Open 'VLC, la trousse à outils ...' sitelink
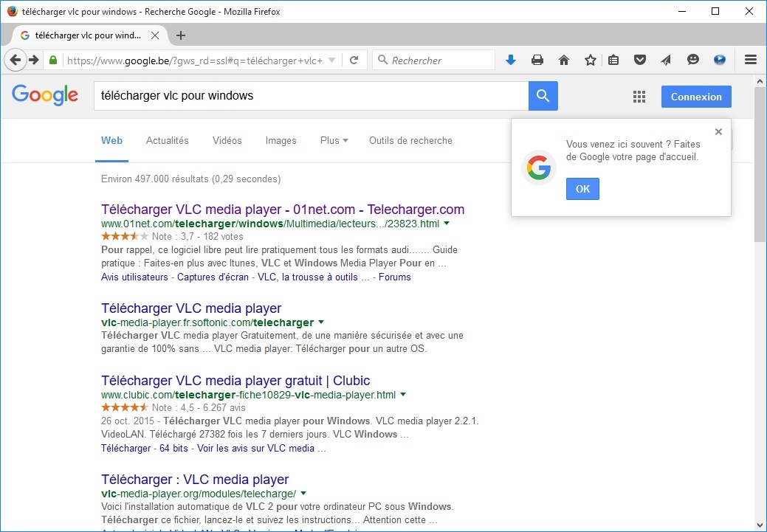The width and height of the screenshot is (767, 532). pos(314,277)
